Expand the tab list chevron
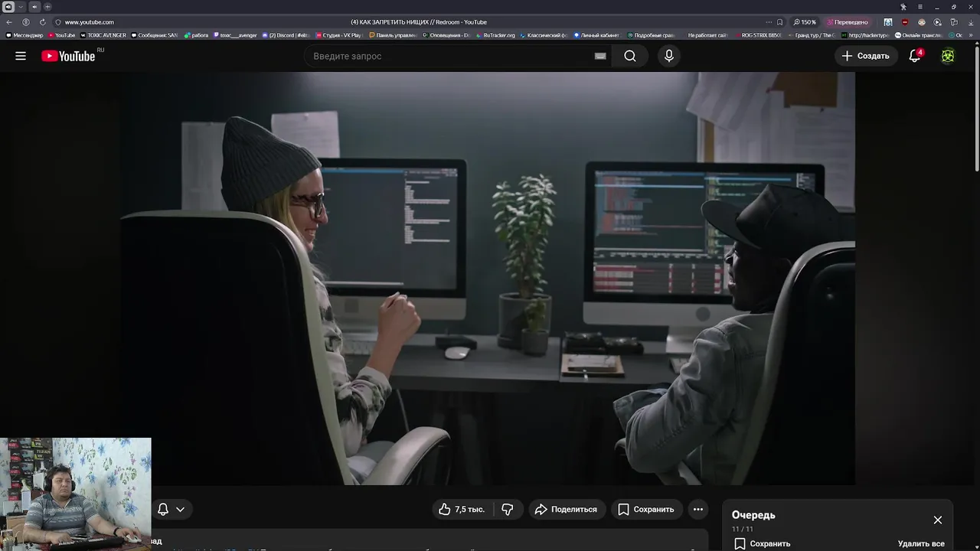This screenshot has width=980, height=551. tap(21, 7)
